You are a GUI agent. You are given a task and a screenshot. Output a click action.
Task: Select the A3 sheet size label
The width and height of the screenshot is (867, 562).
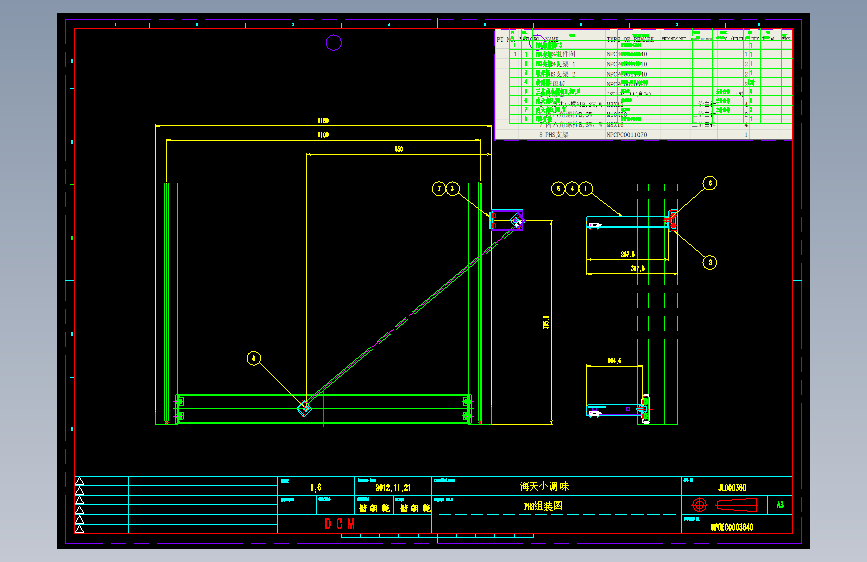click(780, 504)
